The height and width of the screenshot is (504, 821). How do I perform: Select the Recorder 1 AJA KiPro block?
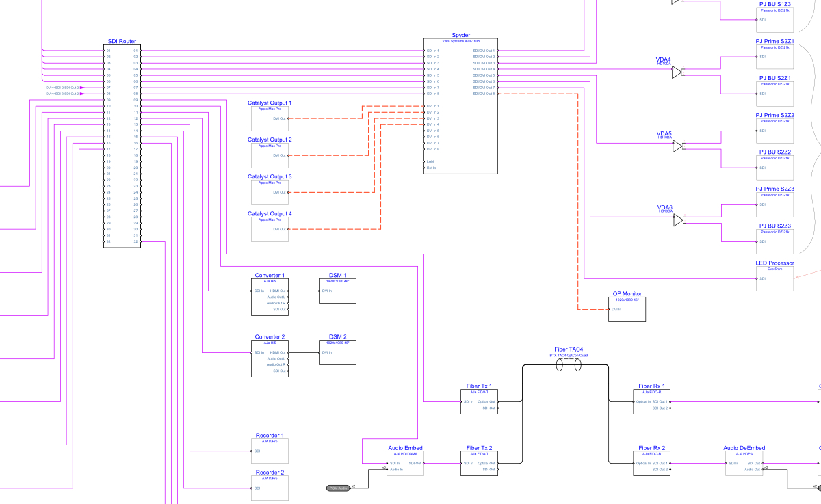point(270,451)
